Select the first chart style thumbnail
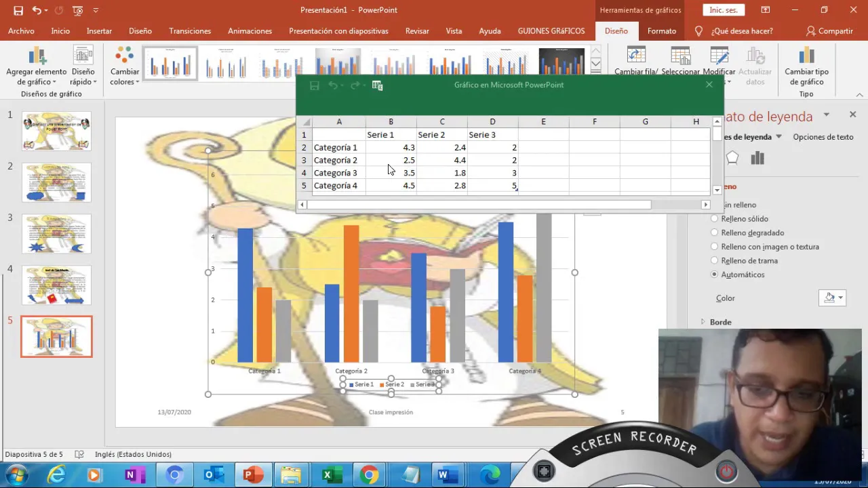This screenshot has height=488, width=868. point(170,64)
